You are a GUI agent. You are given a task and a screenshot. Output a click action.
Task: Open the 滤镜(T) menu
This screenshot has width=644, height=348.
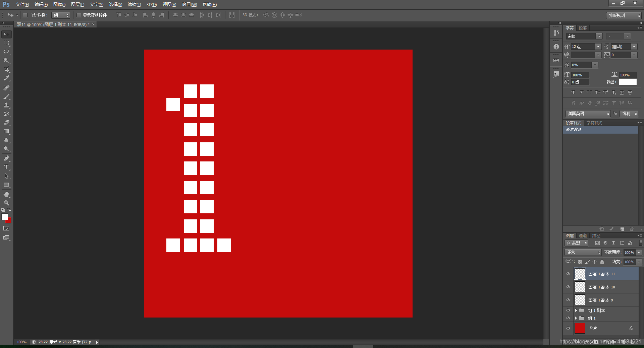(134, 5)
